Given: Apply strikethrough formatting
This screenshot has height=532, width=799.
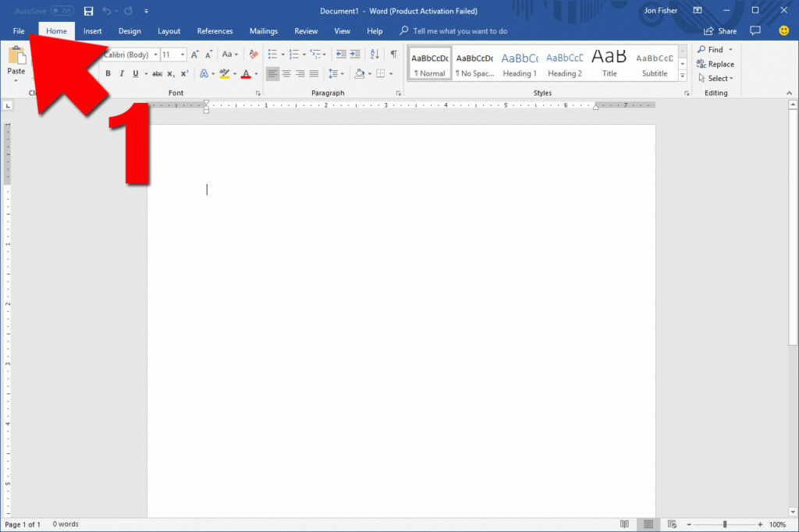Looking at the screenshot, I should coord(158,73).
